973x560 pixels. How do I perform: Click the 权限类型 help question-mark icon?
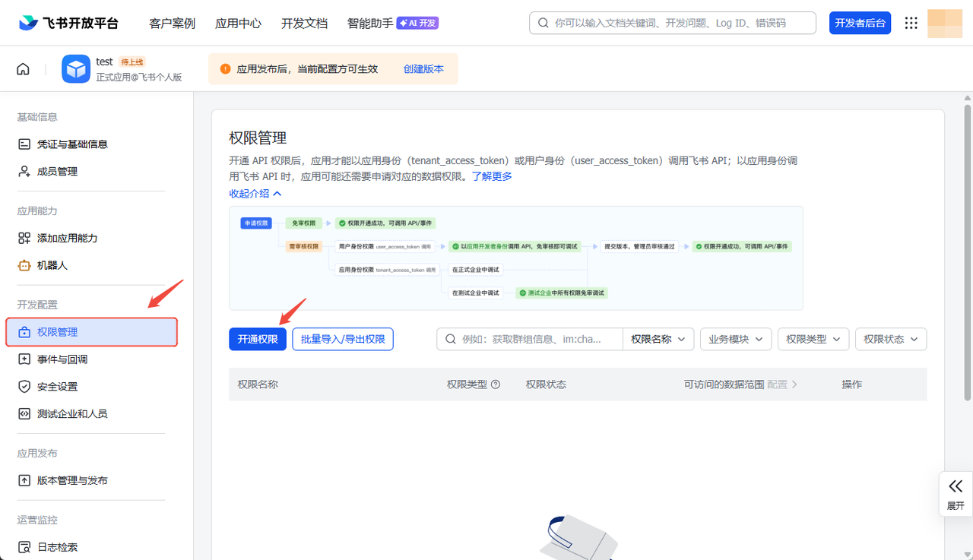(496, 384)
